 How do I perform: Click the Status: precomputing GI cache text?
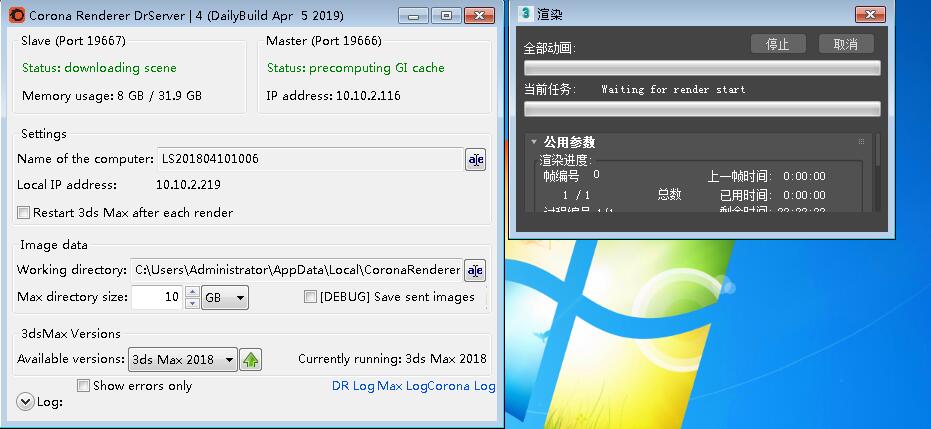pos(356,68)
